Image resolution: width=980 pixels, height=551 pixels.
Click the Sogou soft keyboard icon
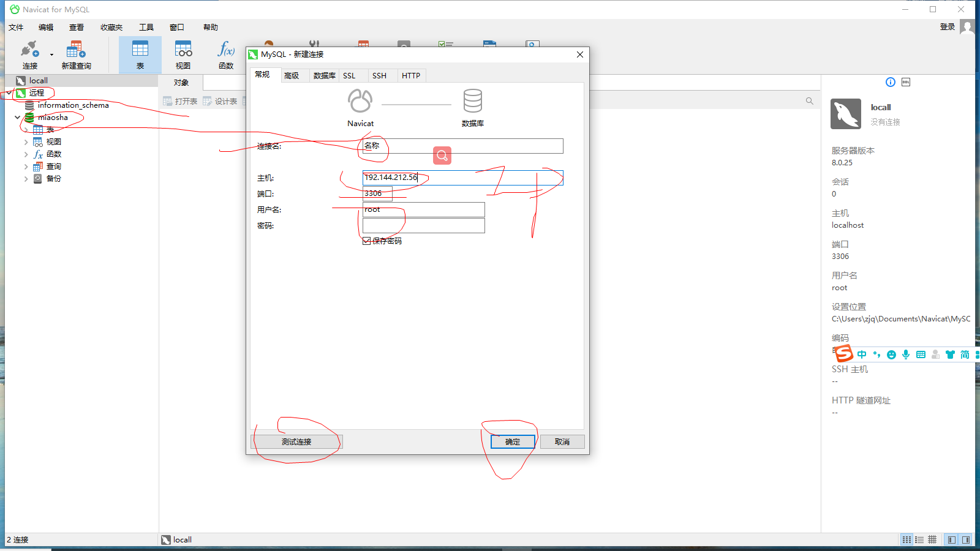pos(921,354)
